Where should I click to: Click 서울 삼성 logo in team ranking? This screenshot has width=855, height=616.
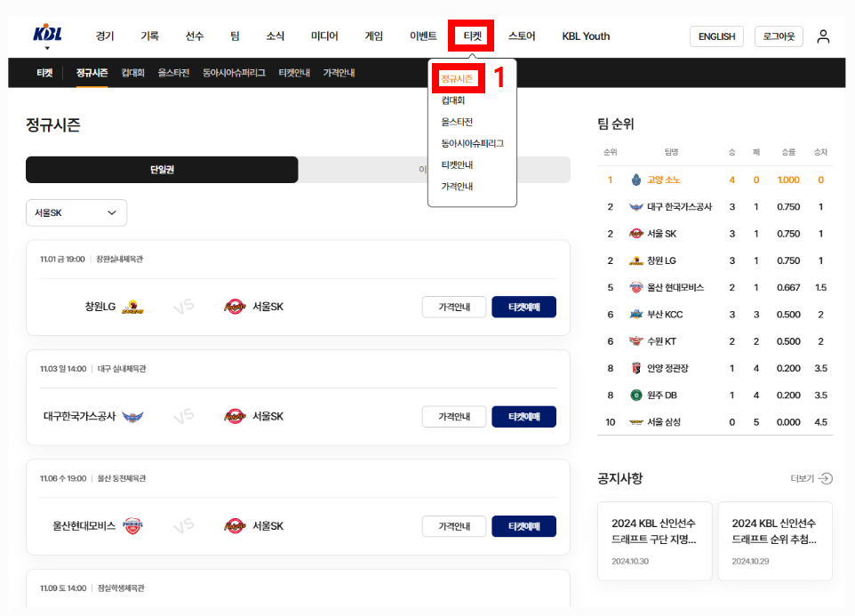[635, 422]
